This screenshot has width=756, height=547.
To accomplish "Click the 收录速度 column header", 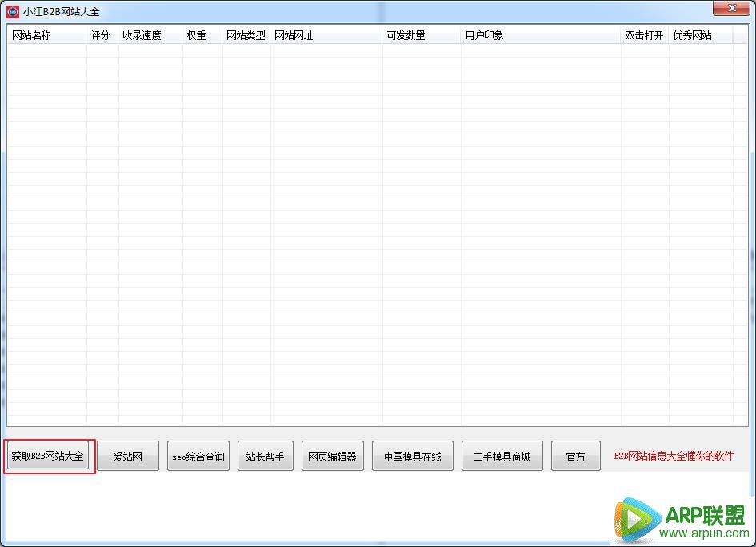I will 150,36.
